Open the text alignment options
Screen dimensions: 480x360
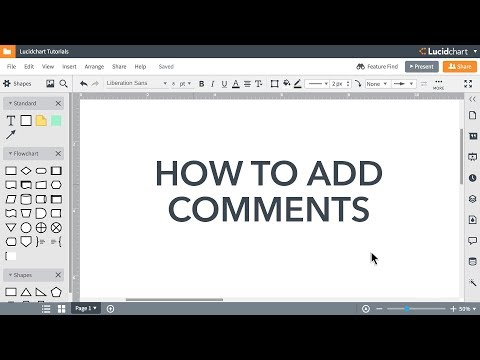click(x=247, y=84)
